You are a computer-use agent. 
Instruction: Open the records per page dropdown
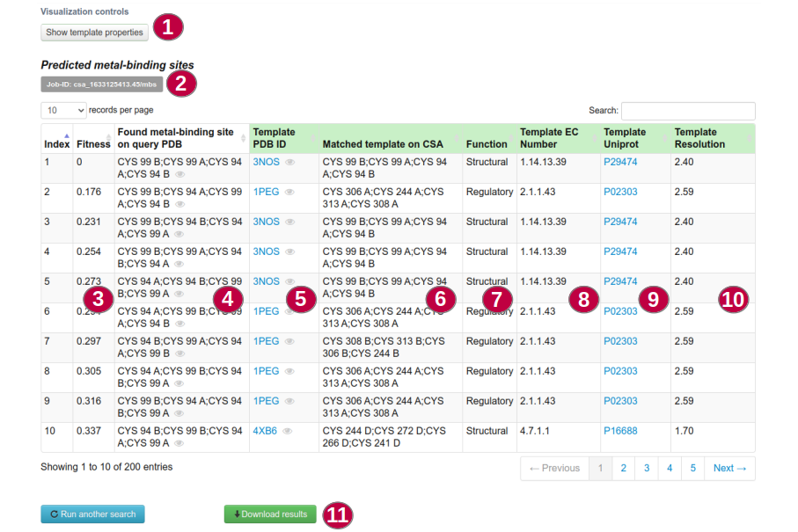(x=62, y=109)
